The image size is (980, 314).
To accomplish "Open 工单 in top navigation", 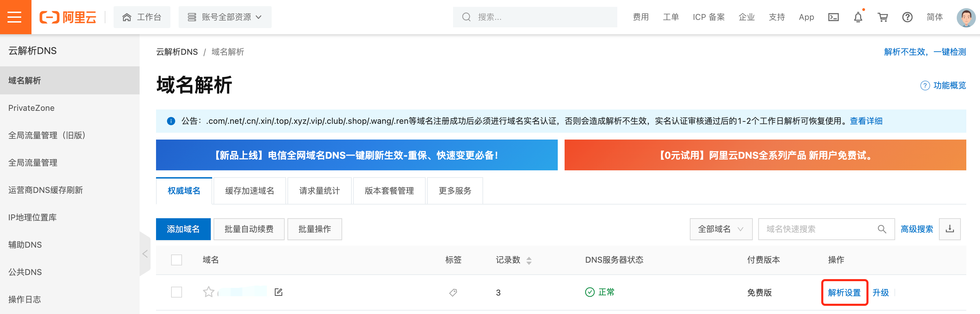I will click(671, 17).
